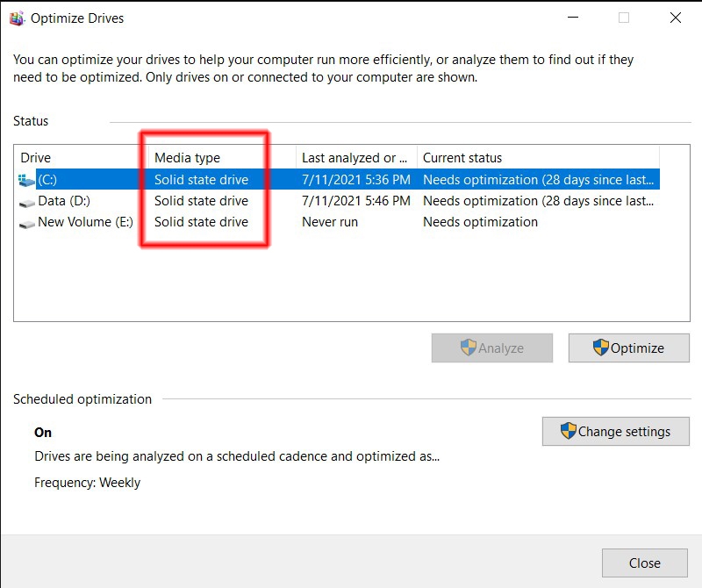Select the New Volume (E:) drive icon

(27, 224)
